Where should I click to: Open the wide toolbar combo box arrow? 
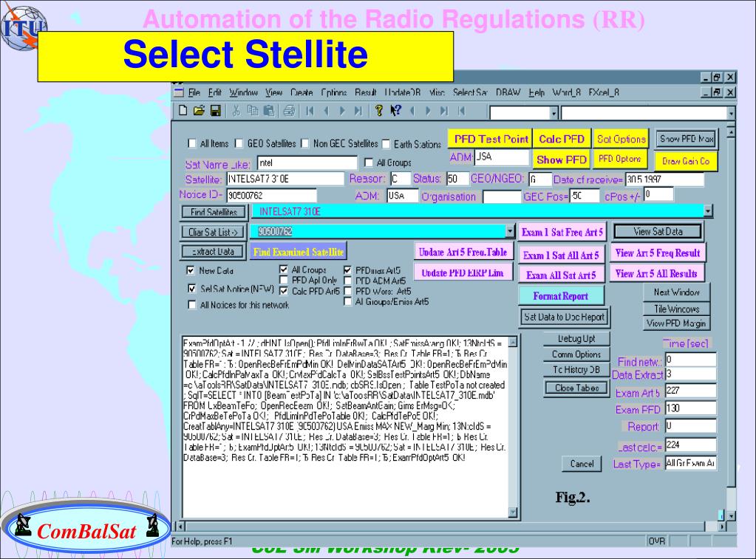point(732,113)
